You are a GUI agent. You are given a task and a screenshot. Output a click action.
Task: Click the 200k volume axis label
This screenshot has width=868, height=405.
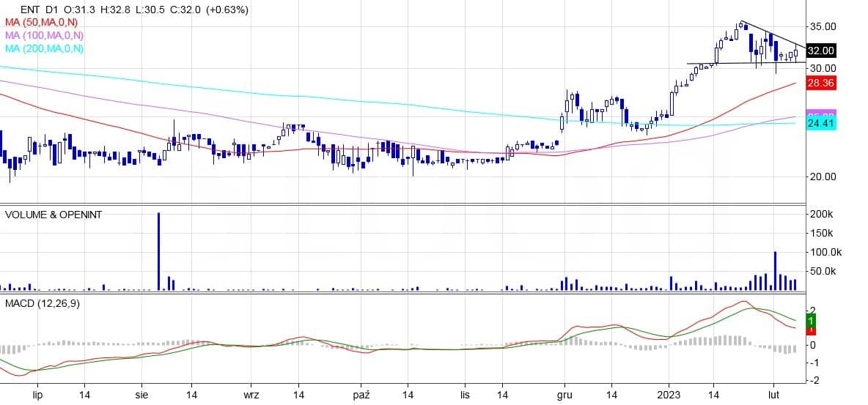click(x=820, y=215)
